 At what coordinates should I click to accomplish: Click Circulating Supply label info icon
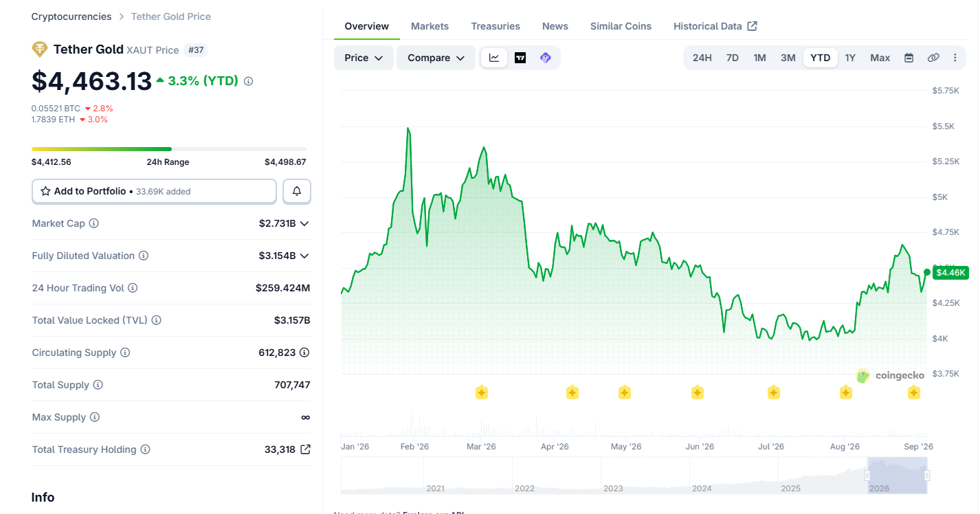pyautogui.click(x=125, y=353)
